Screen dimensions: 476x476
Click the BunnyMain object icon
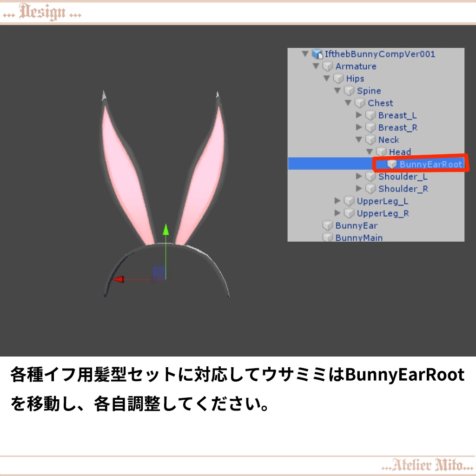328,237
